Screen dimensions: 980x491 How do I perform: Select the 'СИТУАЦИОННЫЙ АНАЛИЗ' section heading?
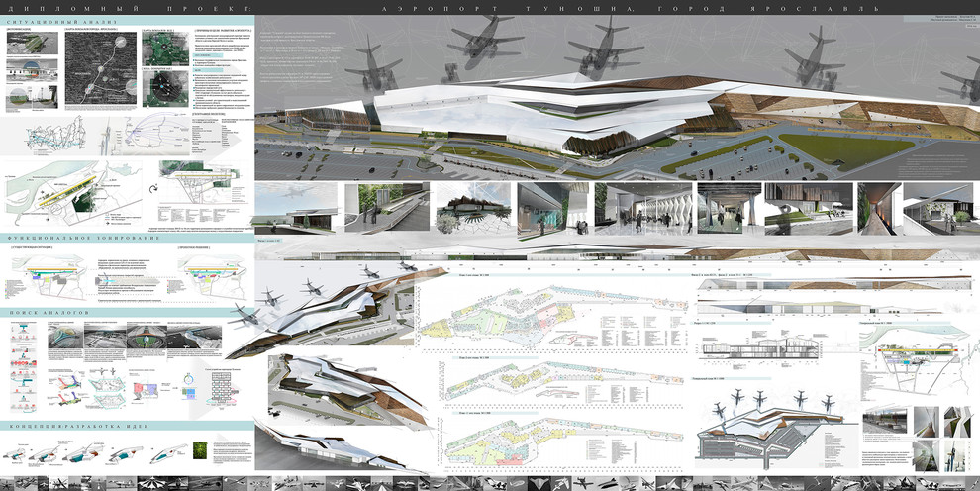pos(63,21)
